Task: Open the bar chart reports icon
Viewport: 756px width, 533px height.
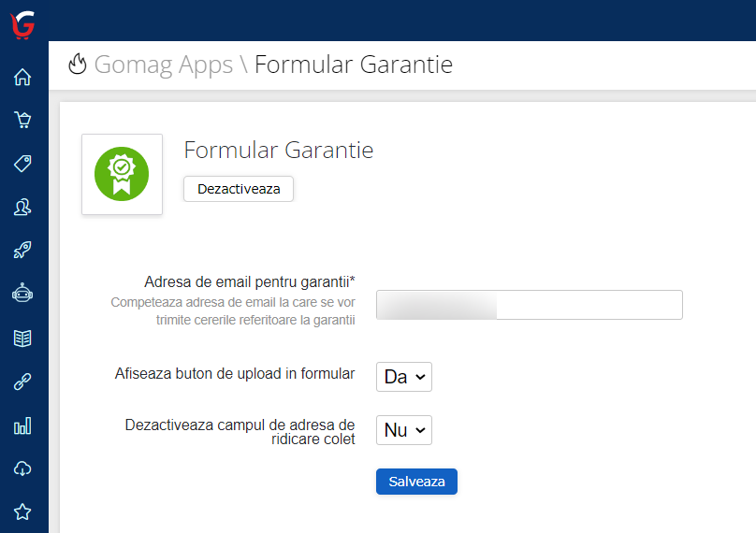Action: tap(22, 425)
